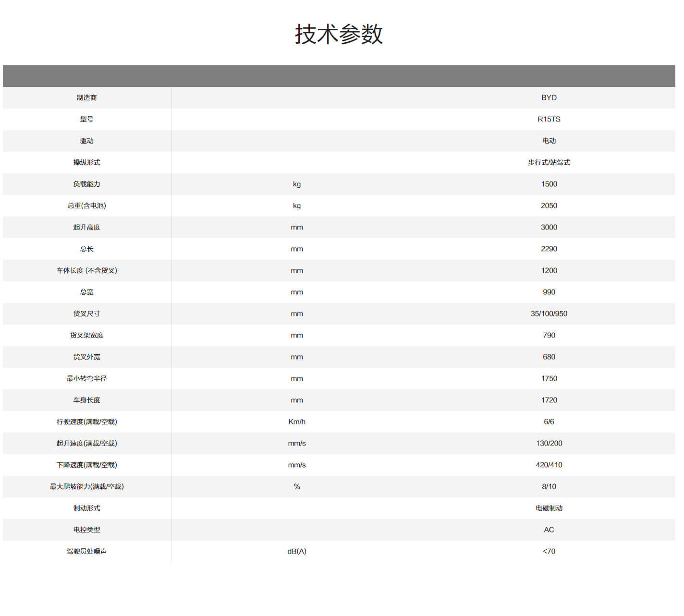Select the R15TS model value

(x=549, y=119)
